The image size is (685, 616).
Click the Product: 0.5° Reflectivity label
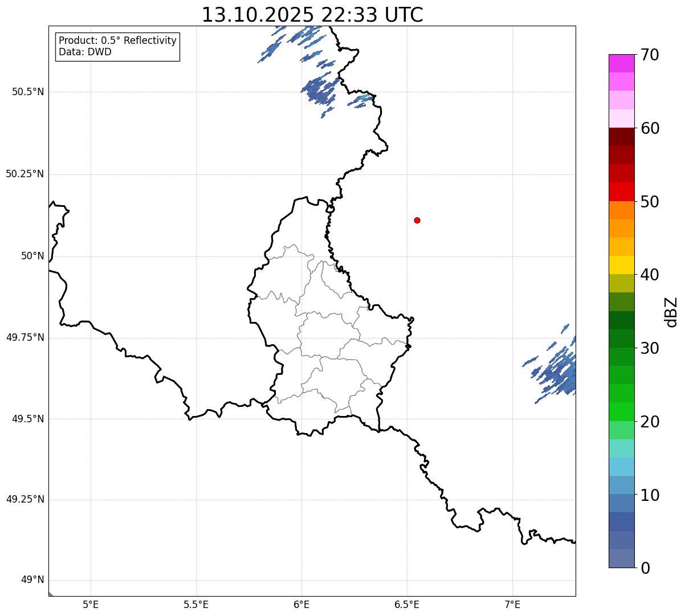(x=118, y=40)
